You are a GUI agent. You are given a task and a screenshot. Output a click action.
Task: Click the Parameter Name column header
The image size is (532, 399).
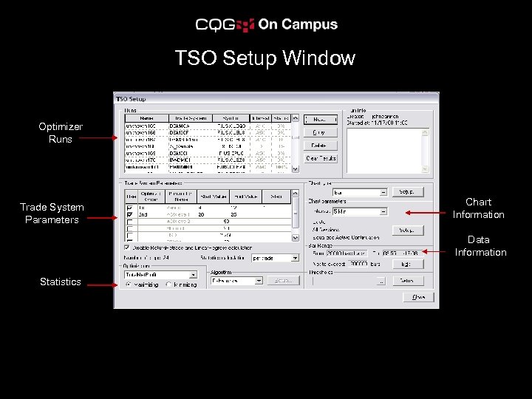pos(180,197)
